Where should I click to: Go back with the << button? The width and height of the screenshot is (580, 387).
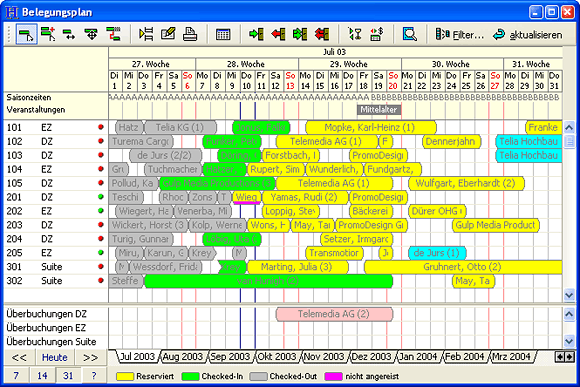[19, 357]
